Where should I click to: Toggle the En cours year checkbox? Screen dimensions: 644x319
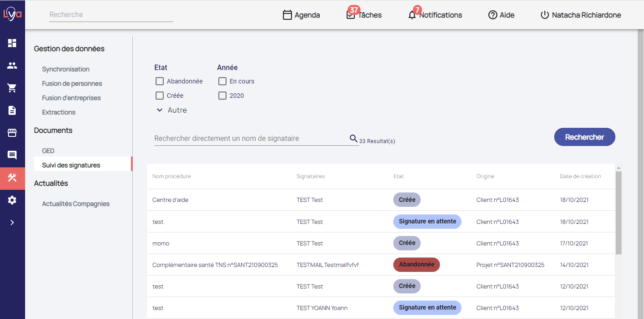click(222, 81)
